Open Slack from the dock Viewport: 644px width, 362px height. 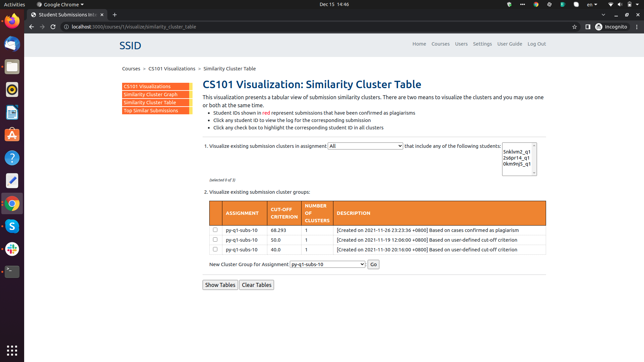click(x=12, y=249)
